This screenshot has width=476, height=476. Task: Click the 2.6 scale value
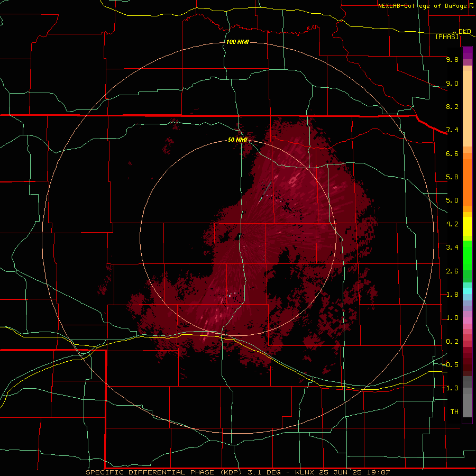[x=452, y=271]
